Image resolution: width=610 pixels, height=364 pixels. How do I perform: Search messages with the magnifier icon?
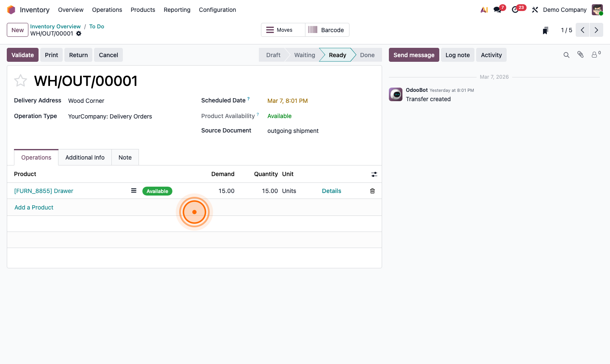coord(566,55)
